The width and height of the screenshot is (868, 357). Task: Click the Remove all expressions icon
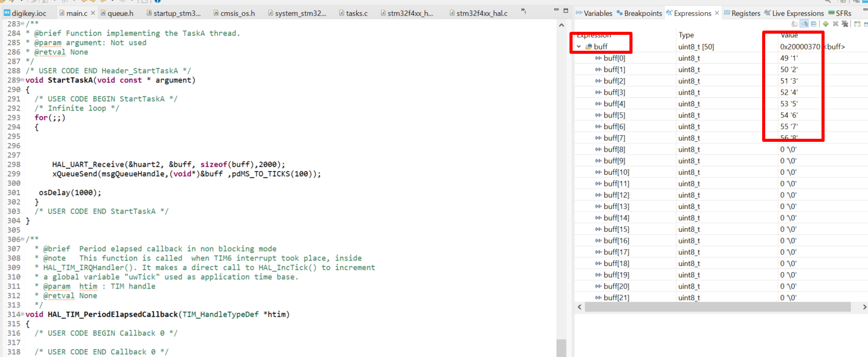(845, 23)
